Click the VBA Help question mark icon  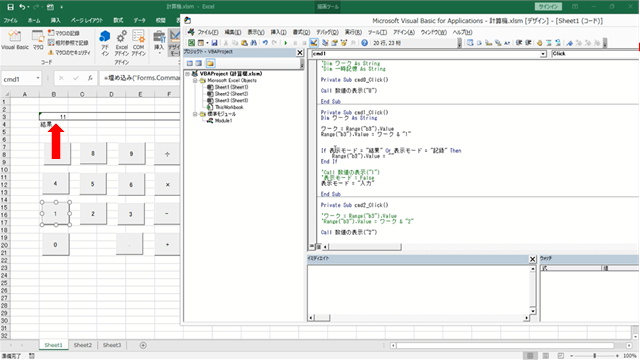click(x=364, y=42)
